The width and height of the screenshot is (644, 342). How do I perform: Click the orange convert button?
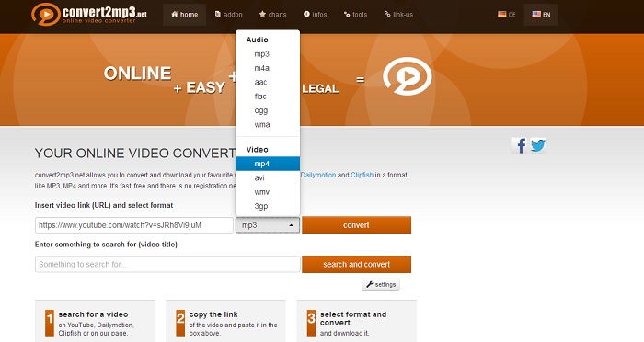(357, 225)
